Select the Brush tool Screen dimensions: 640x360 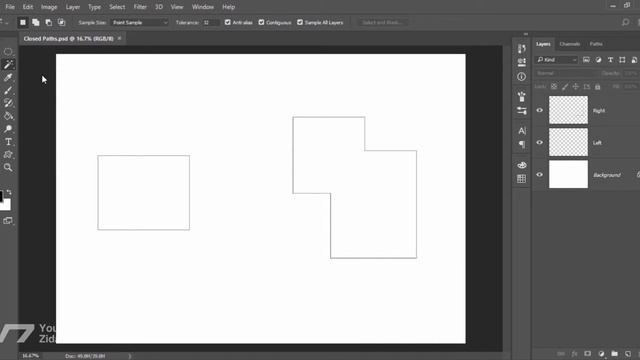[x=8, y=90]
